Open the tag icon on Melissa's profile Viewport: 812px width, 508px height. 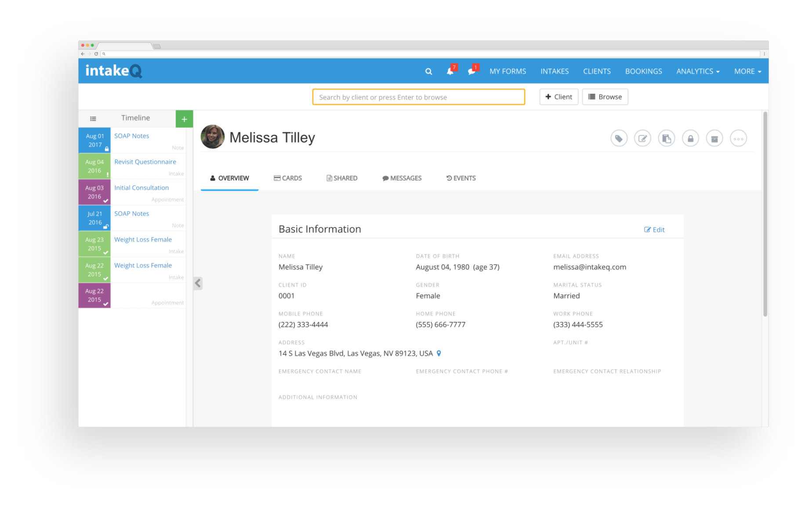(619, 138)
